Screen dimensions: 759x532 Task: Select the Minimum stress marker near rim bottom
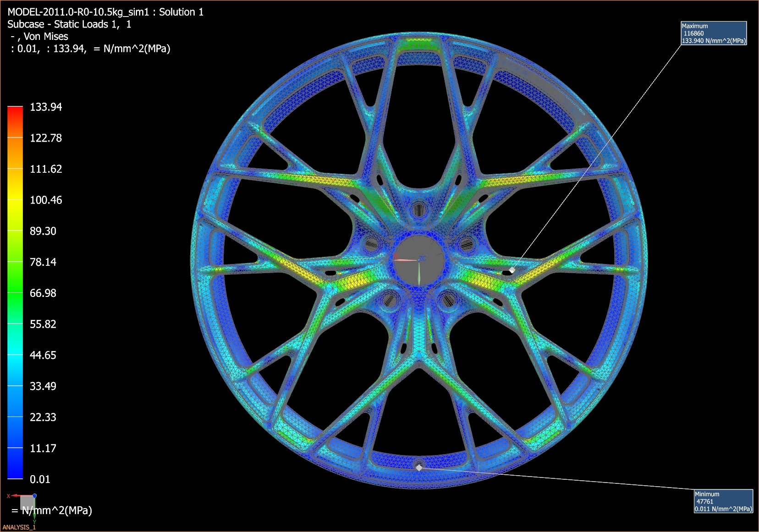click(418, 468)
